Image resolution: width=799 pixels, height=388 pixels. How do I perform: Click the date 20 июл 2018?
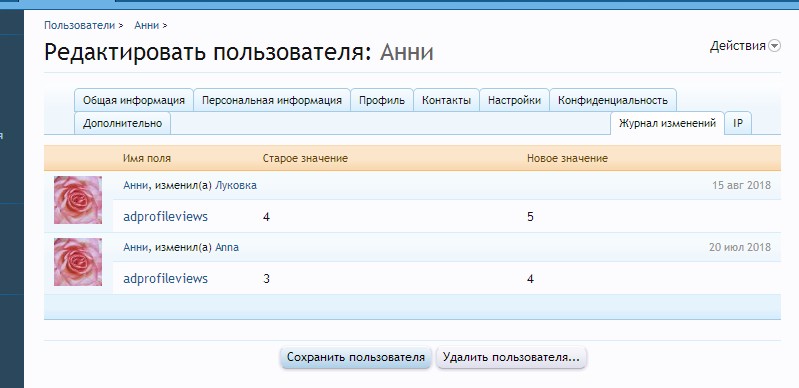739,247
